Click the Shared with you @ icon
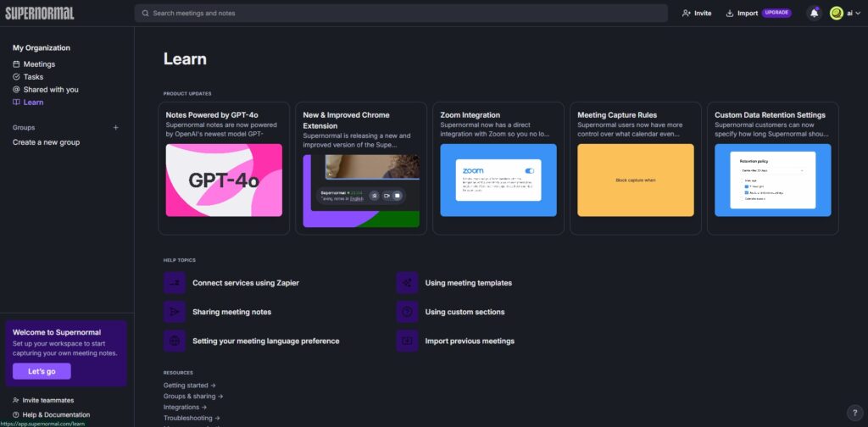Image resolution: width=868 pixels, height=427 pixels. click(16, 90)
